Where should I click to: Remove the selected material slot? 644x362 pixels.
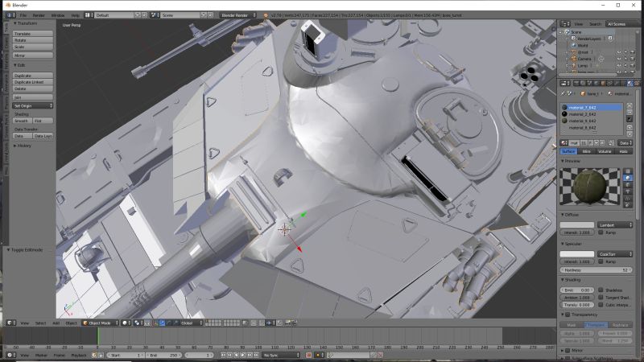click(x=630, y=112)
